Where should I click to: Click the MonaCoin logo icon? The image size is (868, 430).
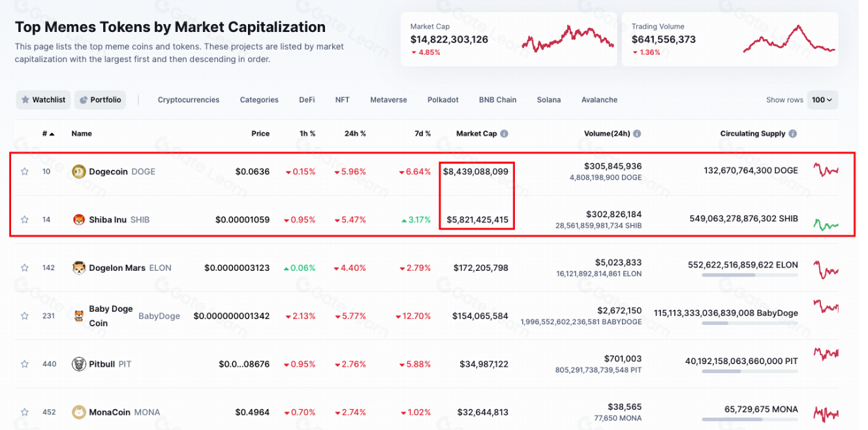click(79, 412)
